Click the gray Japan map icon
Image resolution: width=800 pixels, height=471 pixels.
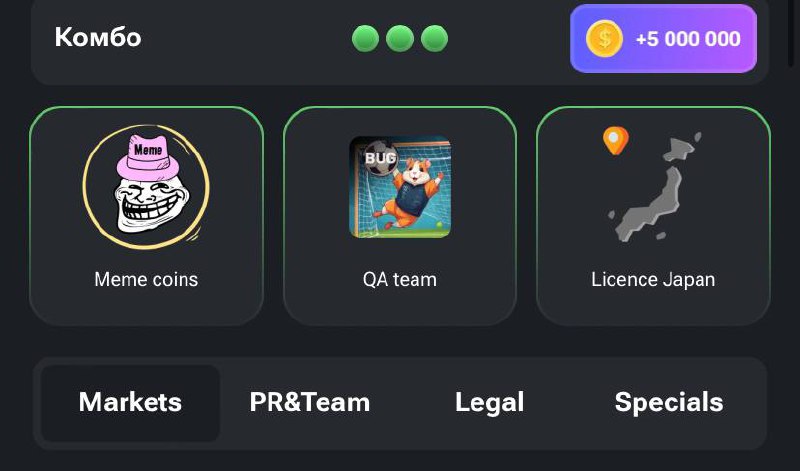point(655,187)
